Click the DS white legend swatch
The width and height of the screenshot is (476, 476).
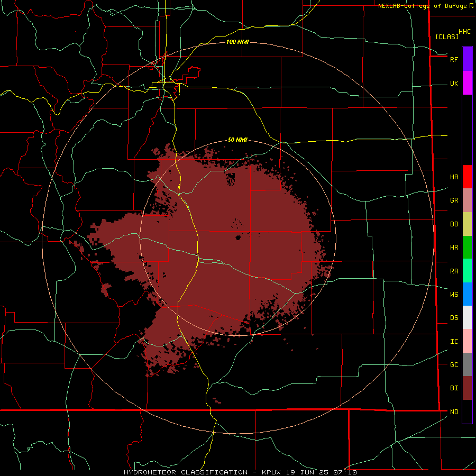coord(467,317)
